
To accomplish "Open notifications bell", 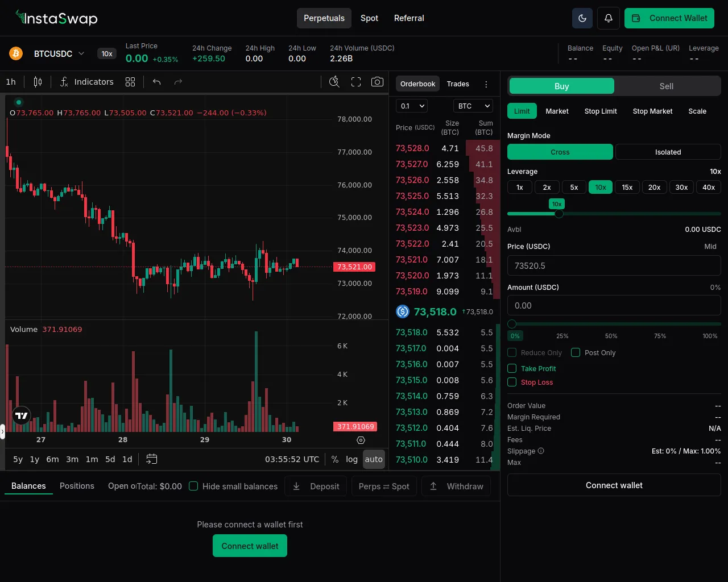I will [x=608, y=18].
